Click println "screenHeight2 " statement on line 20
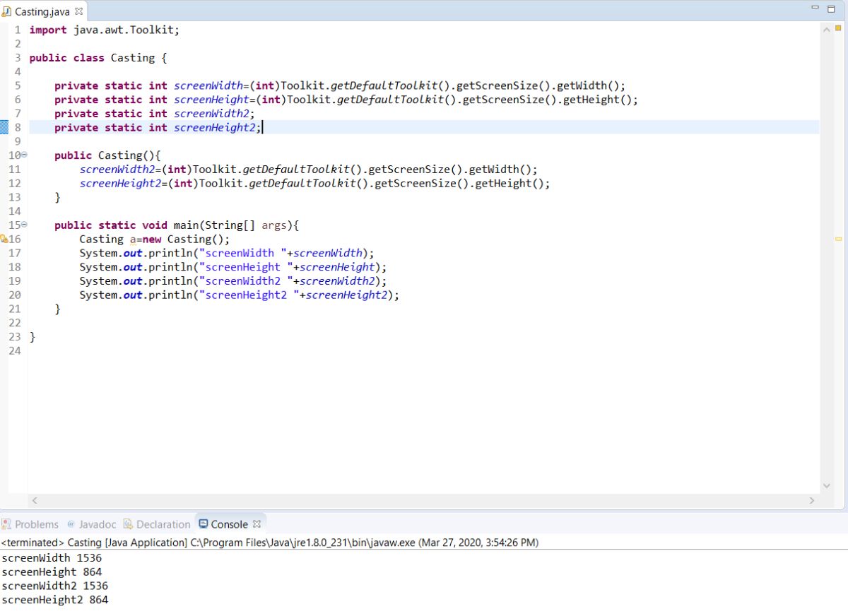Screen dimensions: 848x616 point(240,295)
